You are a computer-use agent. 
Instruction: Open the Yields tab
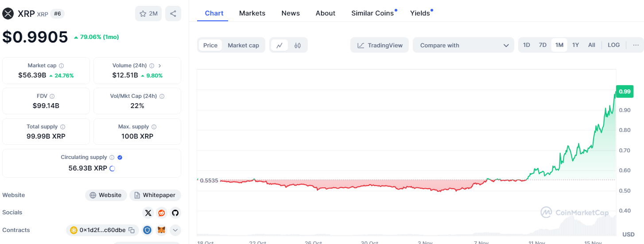pyautogui.click(x=420, y=13)
